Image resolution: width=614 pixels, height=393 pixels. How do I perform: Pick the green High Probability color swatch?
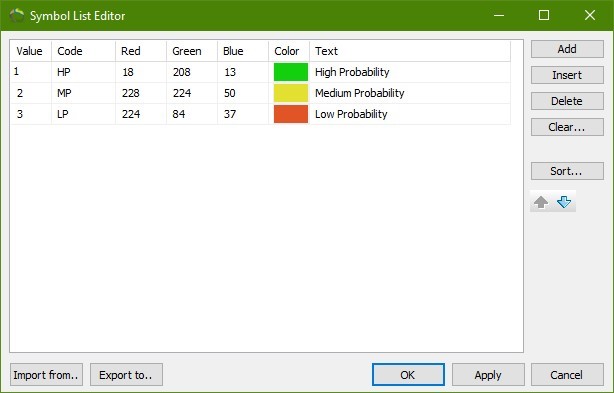coord(291,72)
